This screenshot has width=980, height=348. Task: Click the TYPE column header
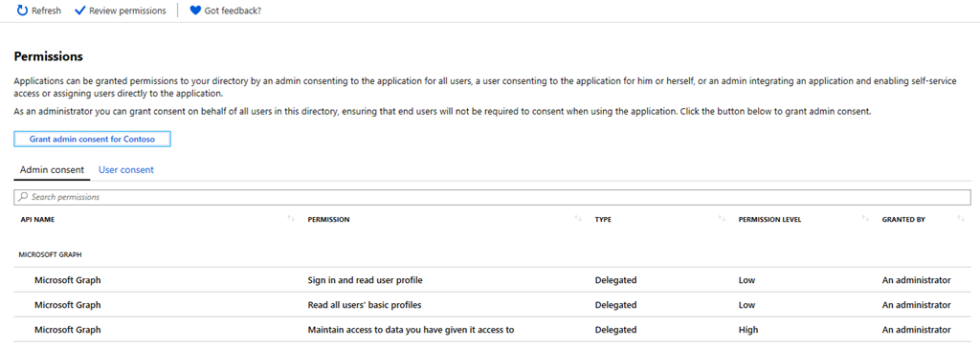(603, 220)
